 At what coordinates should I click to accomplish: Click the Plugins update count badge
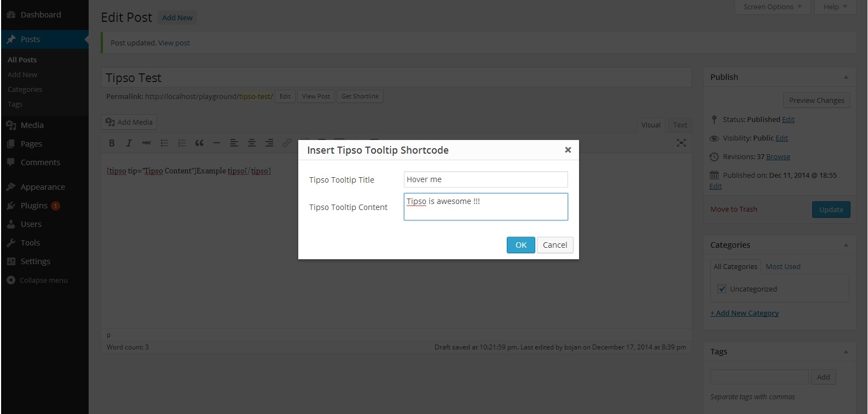55,206
